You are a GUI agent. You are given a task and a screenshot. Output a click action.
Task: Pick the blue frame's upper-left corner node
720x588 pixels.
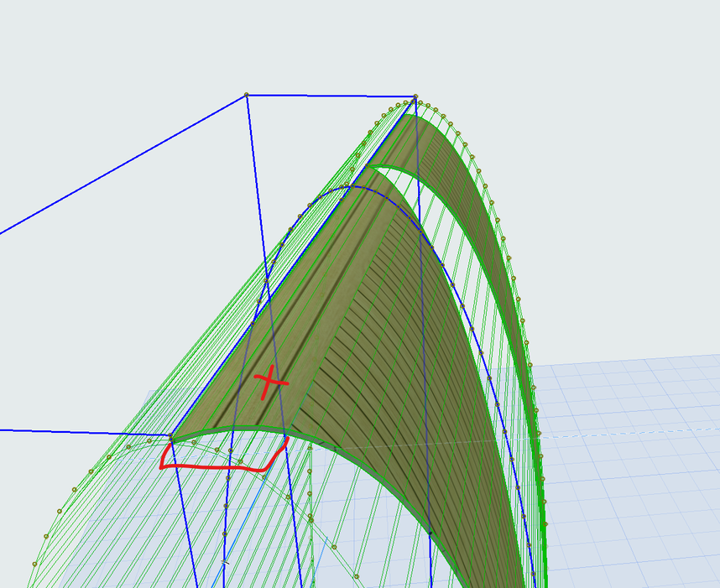click(x=247, y=95)
